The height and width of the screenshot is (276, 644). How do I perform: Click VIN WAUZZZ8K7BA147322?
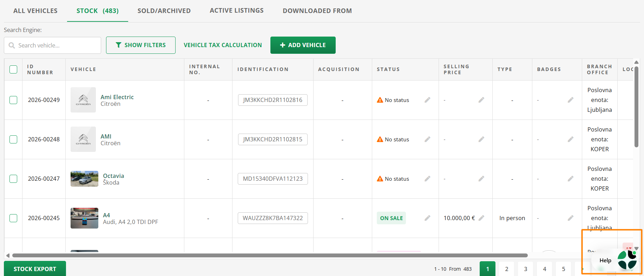click(273, 218)
